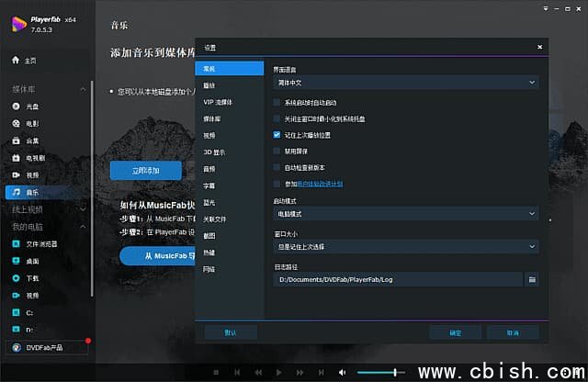Viewport: 588px width, 382px height.
Task: Select the 常规 general settings tab
Action: point(229,69)
